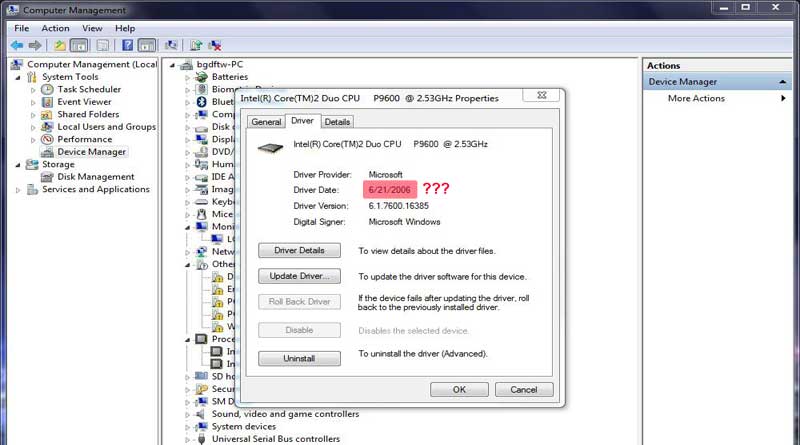Image resolution: width=800 pixels, height=445 pixels.
Task: Open Help via blue question mark icon
Action: (x=128, y=45)
